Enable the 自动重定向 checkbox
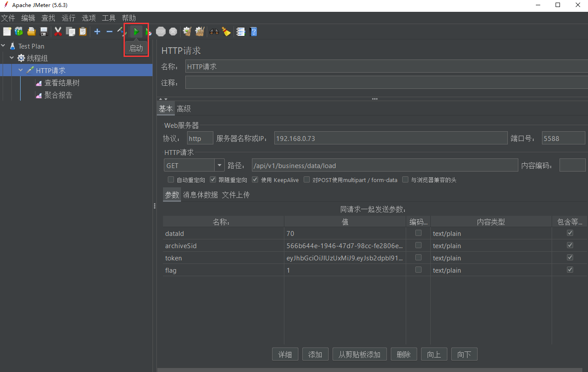This screenshot has width=588, height=372. point(171,179)
